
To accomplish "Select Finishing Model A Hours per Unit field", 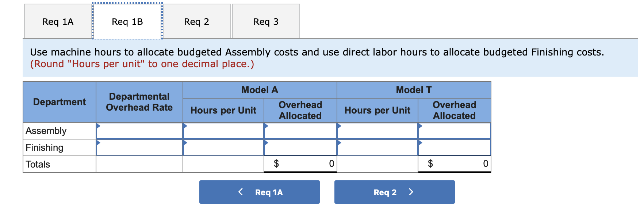I will [223, 147].
